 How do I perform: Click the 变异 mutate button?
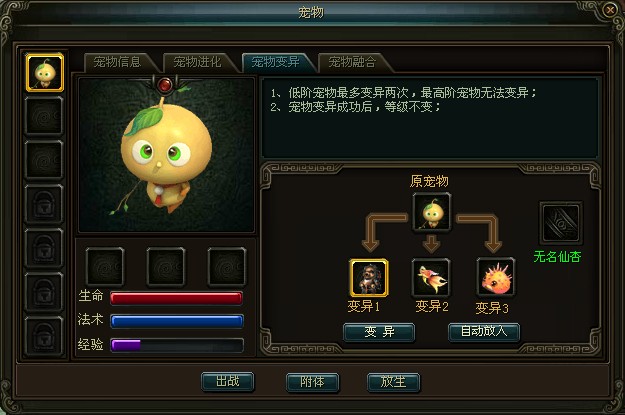(379, 332)
